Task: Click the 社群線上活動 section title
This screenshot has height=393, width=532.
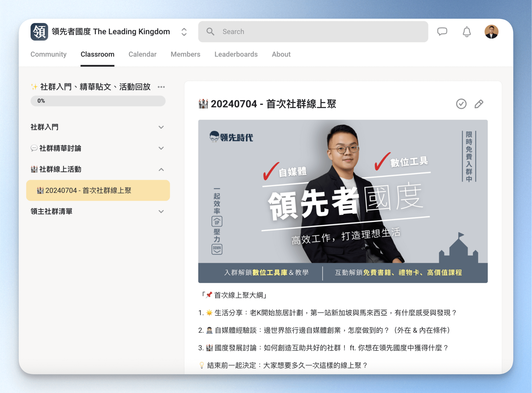Action: click(x=56, y=169)
